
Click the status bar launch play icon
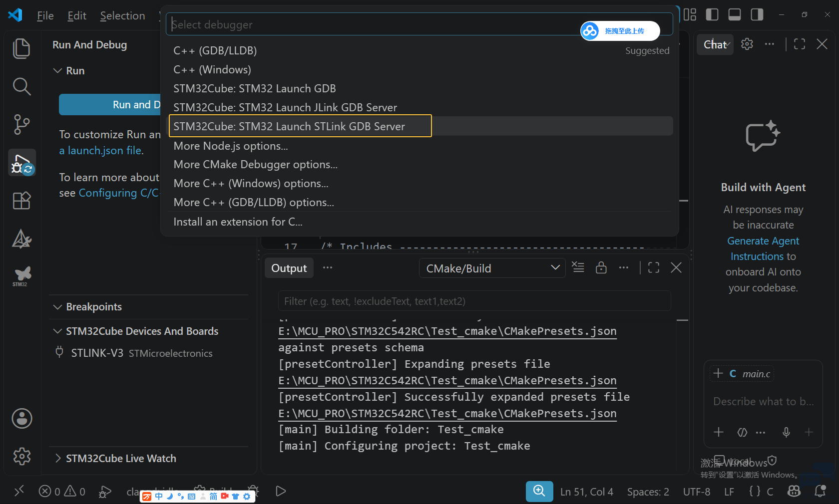281,492
